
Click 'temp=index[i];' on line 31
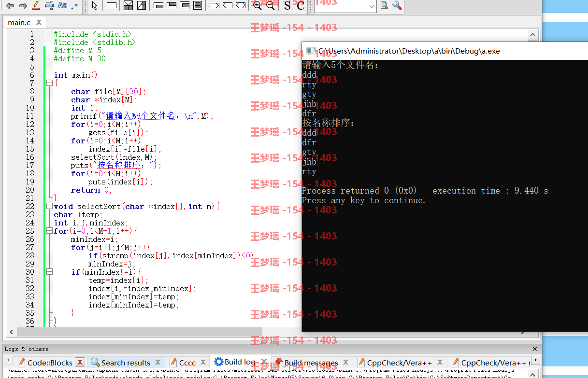[118, 280]
